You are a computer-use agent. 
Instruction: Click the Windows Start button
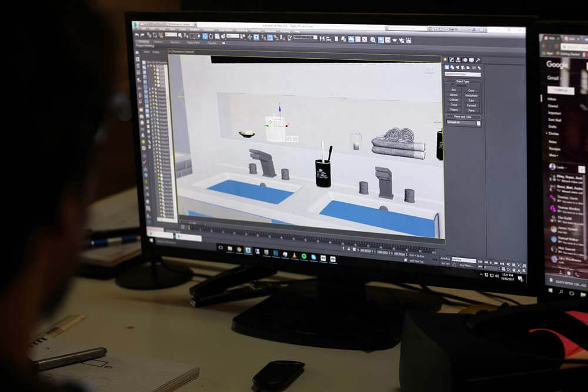[152, 240]
